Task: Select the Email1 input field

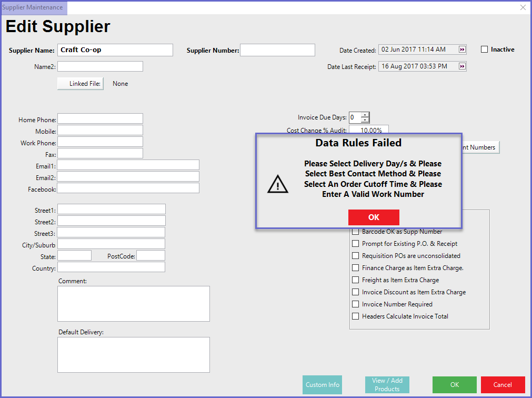Action: [128, 165]
